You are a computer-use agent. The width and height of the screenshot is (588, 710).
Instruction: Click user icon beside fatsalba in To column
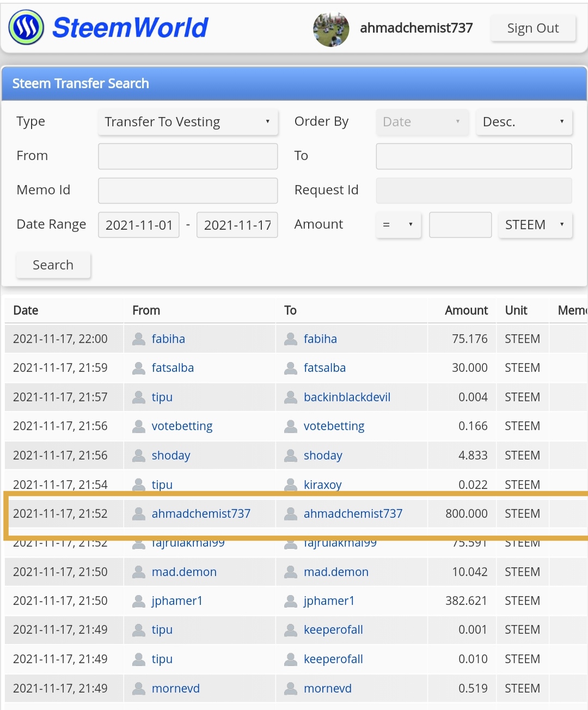(x=291, y=368)
